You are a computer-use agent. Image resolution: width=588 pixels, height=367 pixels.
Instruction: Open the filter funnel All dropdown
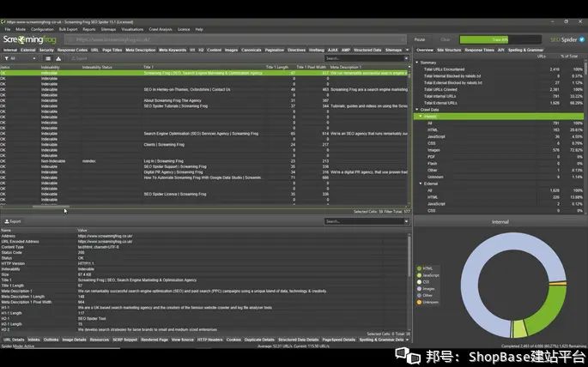click(21, 58)
